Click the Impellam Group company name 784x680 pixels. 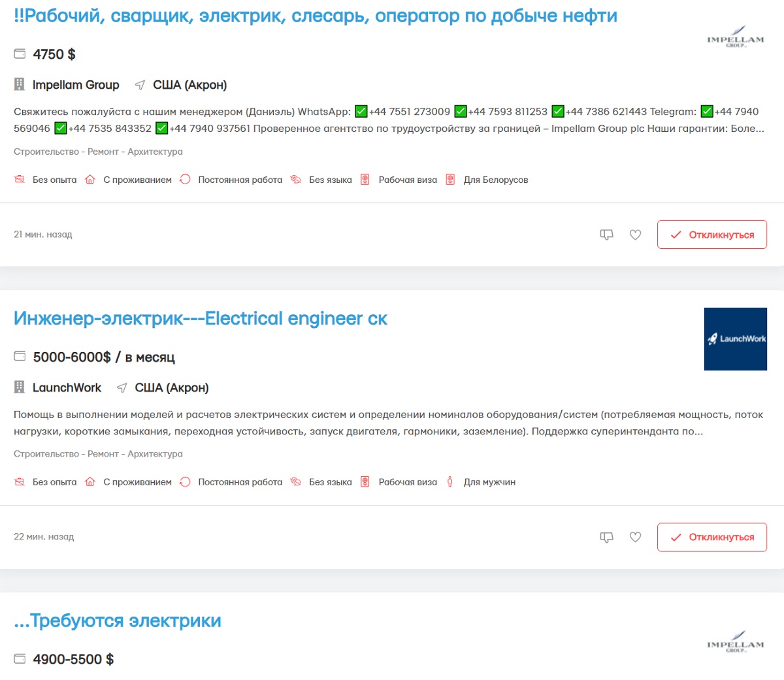click(x=76, y=85)
